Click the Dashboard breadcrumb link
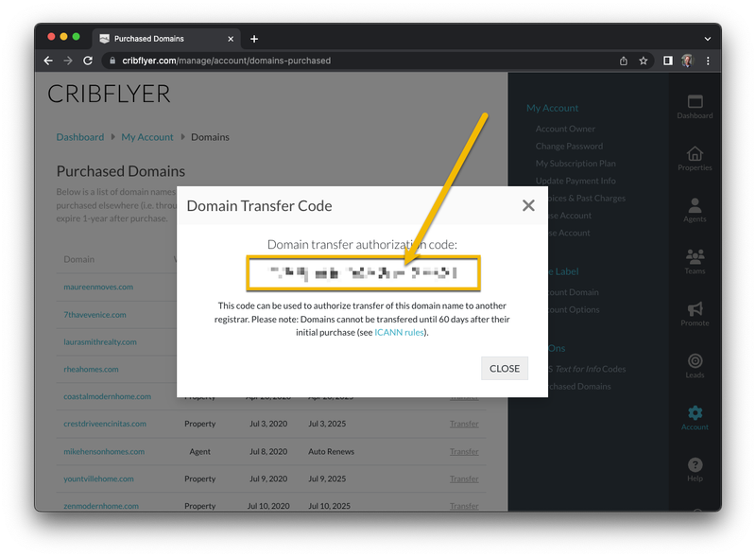Screen dimensions: 756x557 click(80, 137)
